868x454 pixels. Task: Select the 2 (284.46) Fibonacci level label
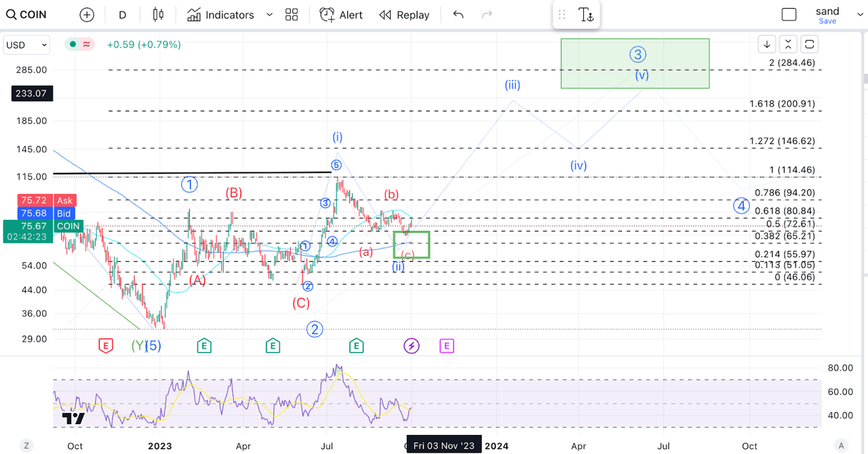tap(791, 63)
